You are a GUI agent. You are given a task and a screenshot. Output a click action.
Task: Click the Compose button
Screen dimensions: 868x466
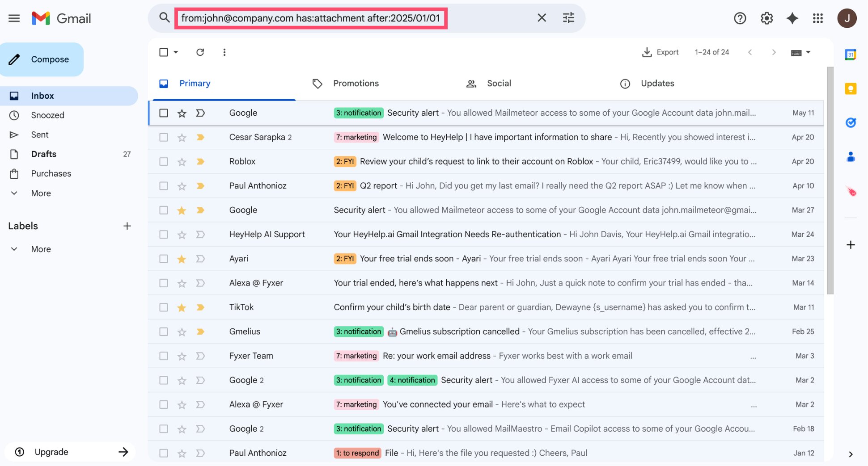[x=42, y=59]
